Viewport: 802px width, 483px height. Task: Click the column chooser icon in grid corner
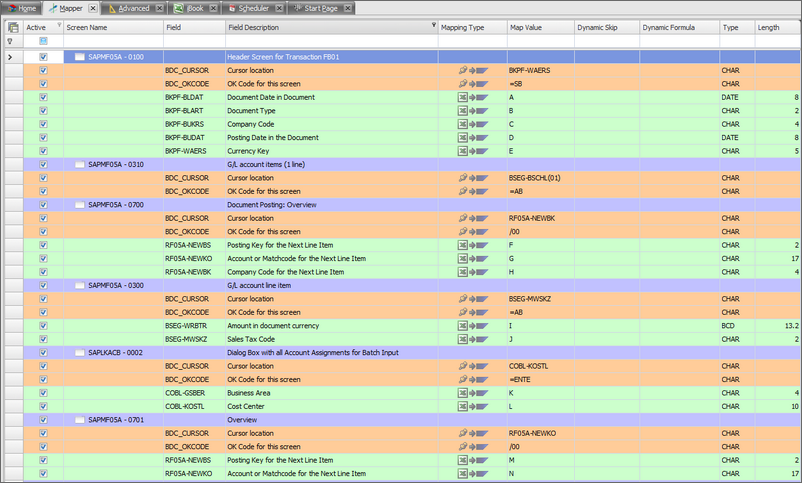pyautogui.click(x=12, y=28)
